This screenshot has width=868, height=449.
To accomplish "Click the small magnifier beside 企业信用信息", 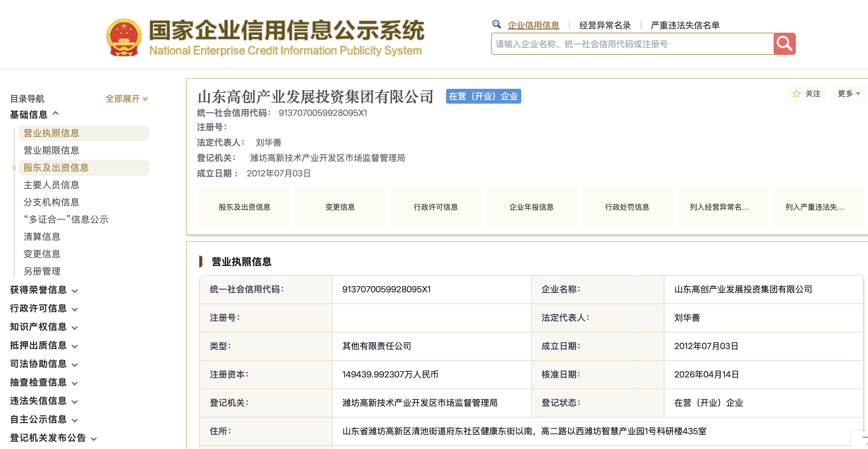I will click(x=496, y=24).
